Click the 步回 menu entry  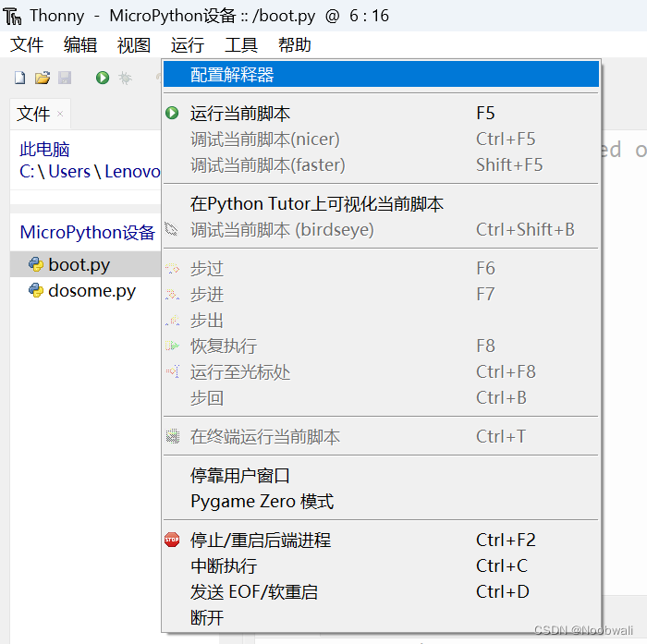click(x=381, y=398)
